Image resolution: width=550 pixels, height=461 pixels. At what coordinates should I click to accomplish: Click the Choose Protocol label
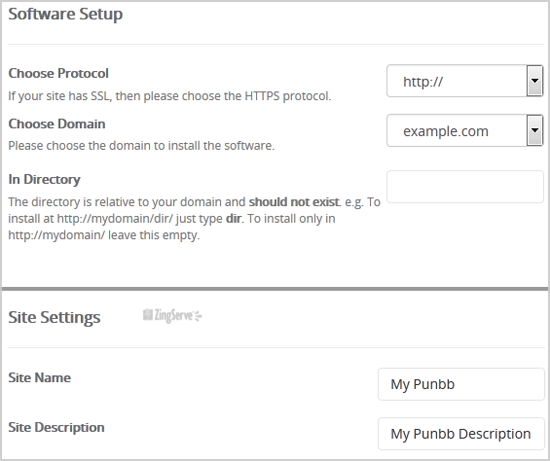[x=58, y=73]
